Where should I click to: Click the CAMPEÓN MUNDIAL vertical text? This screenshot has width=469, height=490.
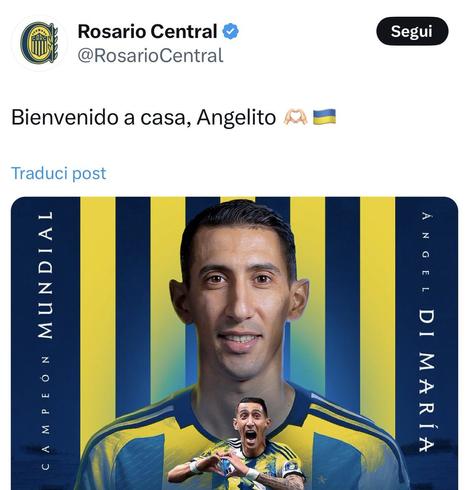[x=46, y=340]
